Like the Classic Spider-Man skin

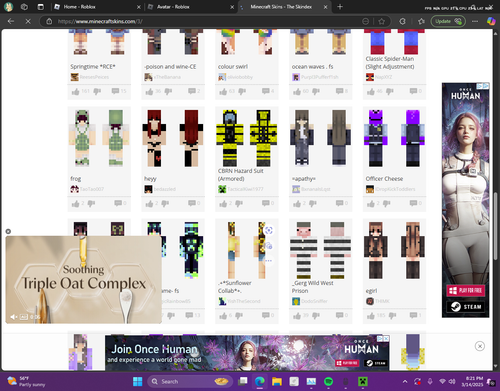(x=371, y=92)
